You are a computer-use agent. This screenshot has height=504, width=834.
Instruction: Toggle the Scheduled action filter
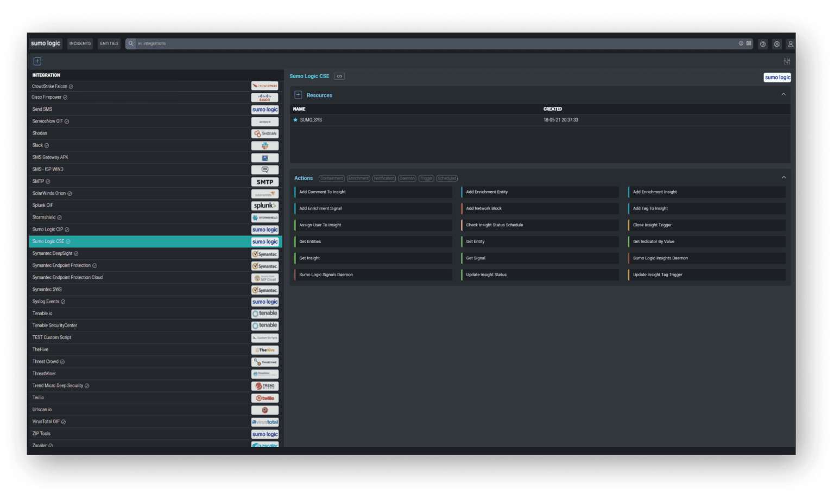coord(447,178)
